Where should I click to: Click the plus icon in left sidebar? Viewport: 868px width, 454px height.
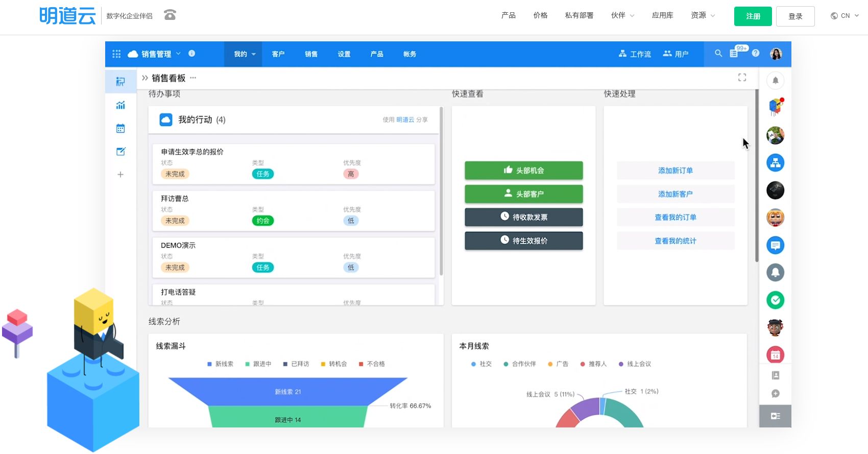point(120,175)
